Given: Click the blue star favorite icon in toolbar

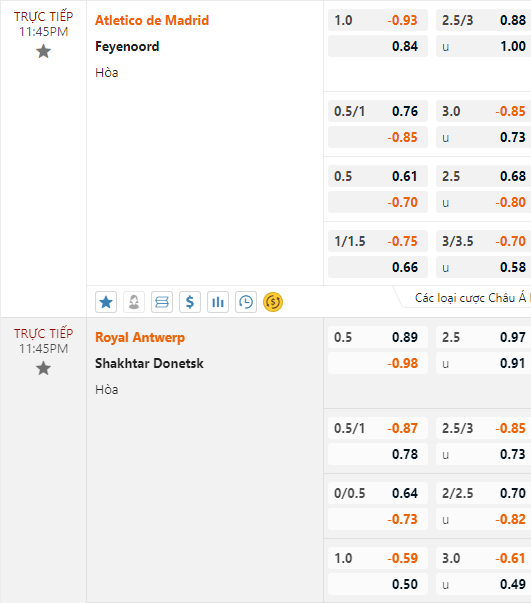Looking at the screenshot, I should coord(106,302).
